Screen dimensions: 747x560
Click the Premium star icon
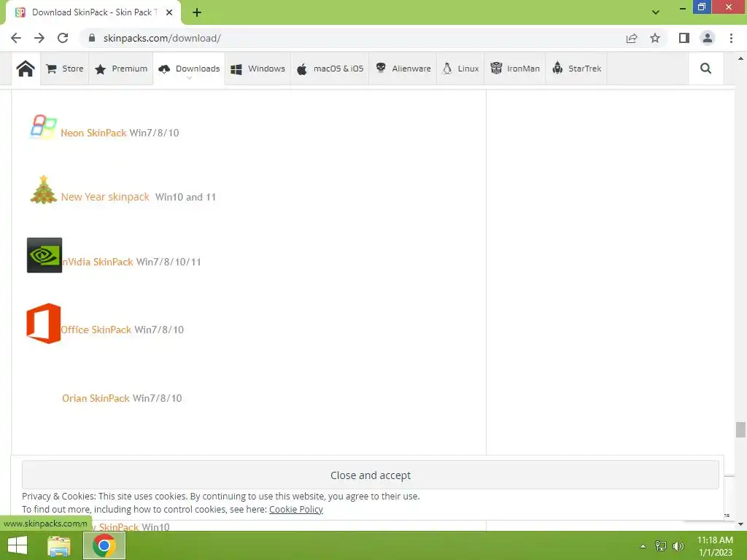[100, 69]
